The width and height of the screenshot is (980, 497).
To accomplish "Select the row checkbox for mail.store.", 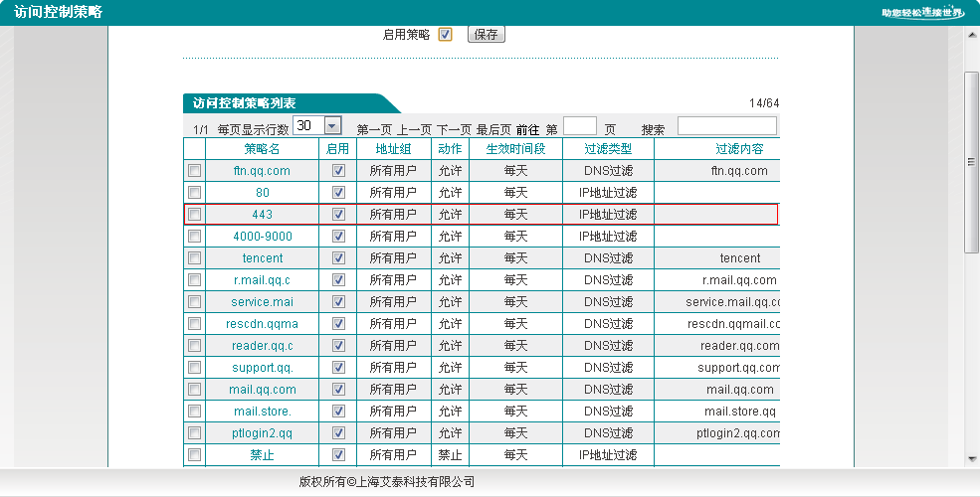I will click(194, 411).
